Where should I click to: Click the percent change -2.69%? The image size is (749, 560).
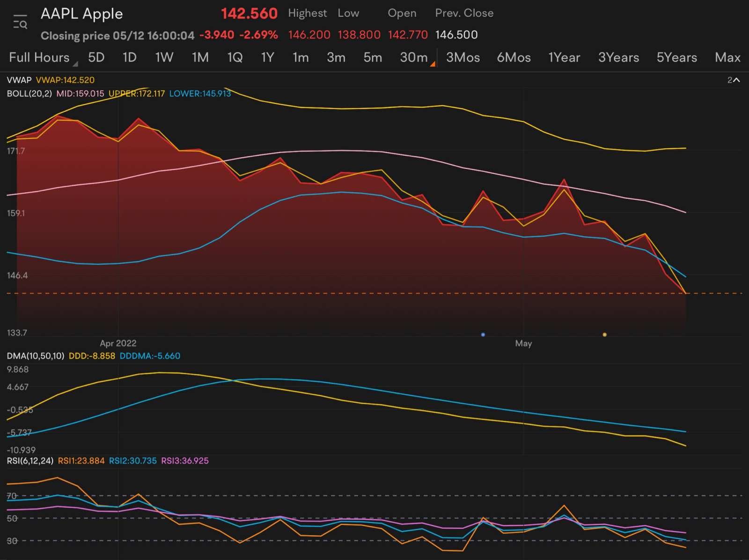[x=259, y=35]
